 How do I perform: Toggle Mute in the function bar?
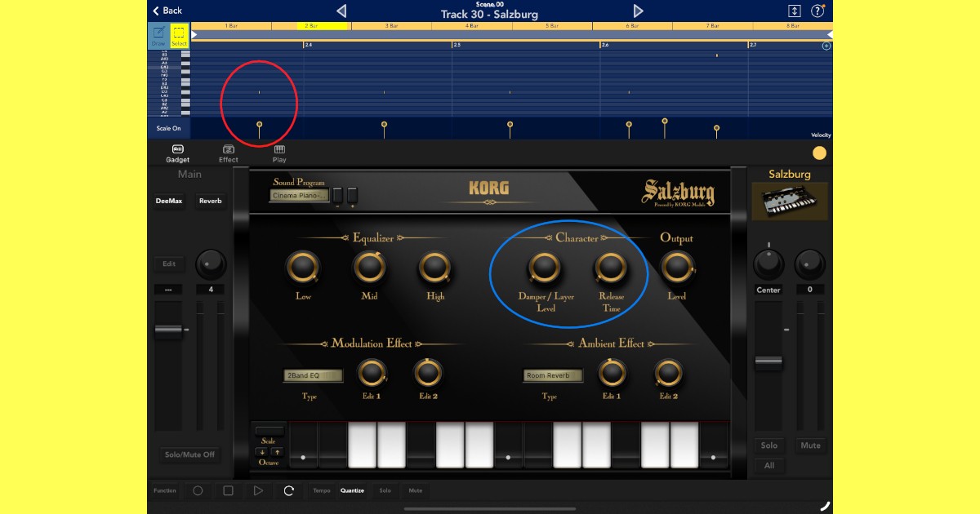415,490
